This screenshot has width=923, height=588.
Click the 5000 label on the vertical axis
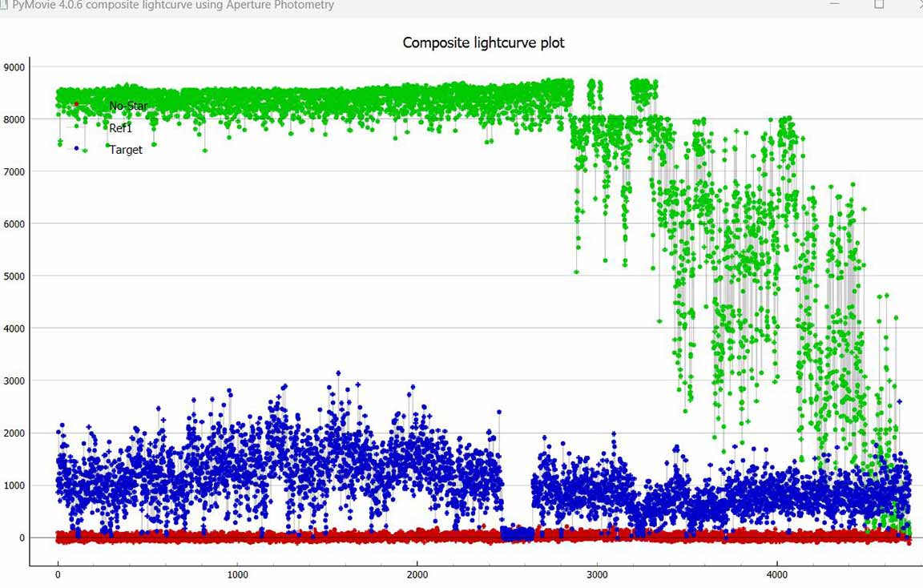(14, 276)
